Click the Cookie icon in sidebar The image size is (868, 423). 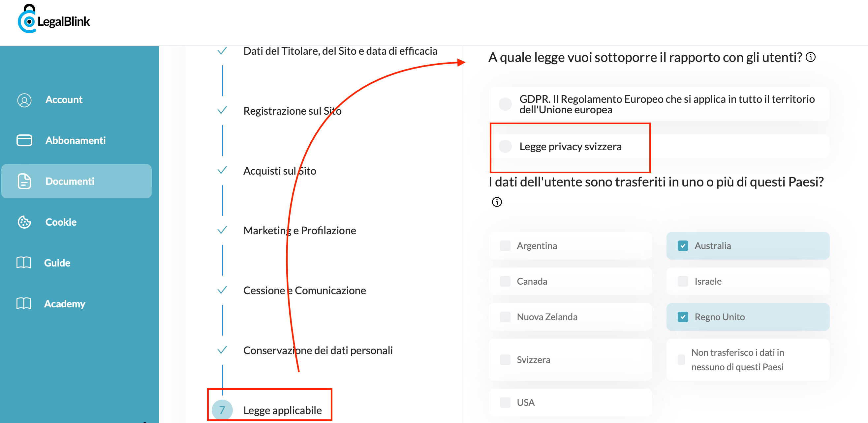[24, 222]
